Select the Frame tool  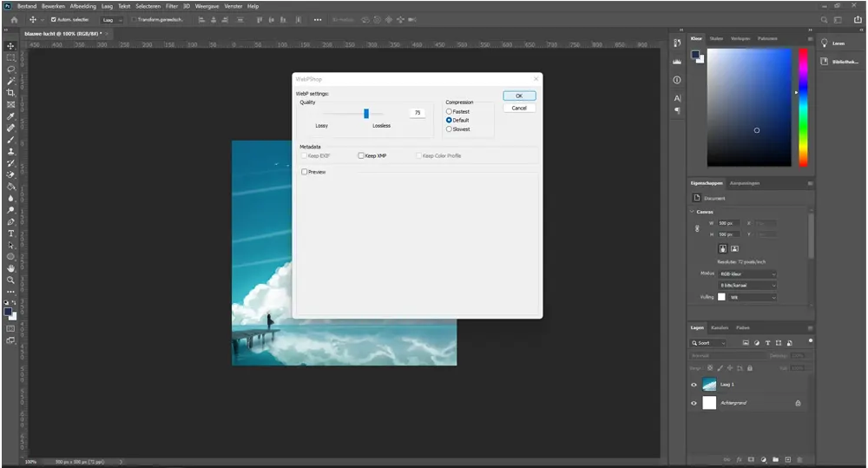coord(10,104)
